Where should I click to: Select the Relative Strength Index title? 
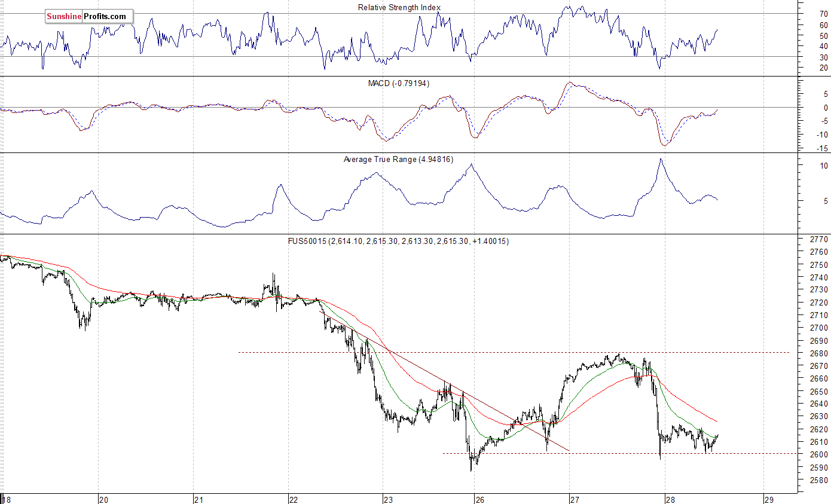pyautogui.click(x=399, y=7)
